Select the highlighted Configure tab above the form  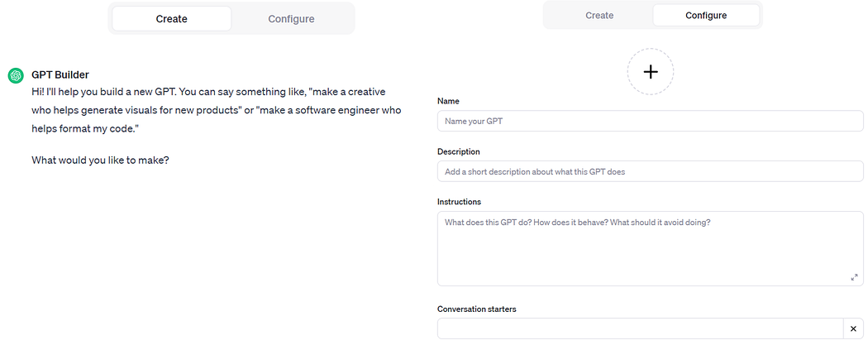coord(706,15)
